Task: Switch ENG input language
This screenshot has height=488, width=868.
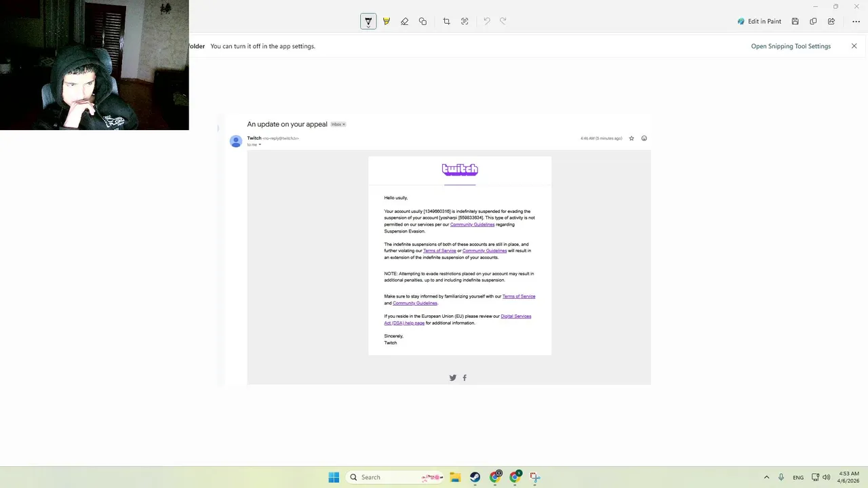Action: click(x=798, y=477)
